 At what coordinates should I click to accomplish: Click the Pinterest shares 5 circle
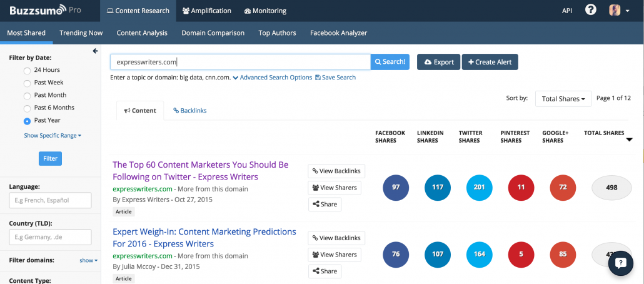pos(521,255)
